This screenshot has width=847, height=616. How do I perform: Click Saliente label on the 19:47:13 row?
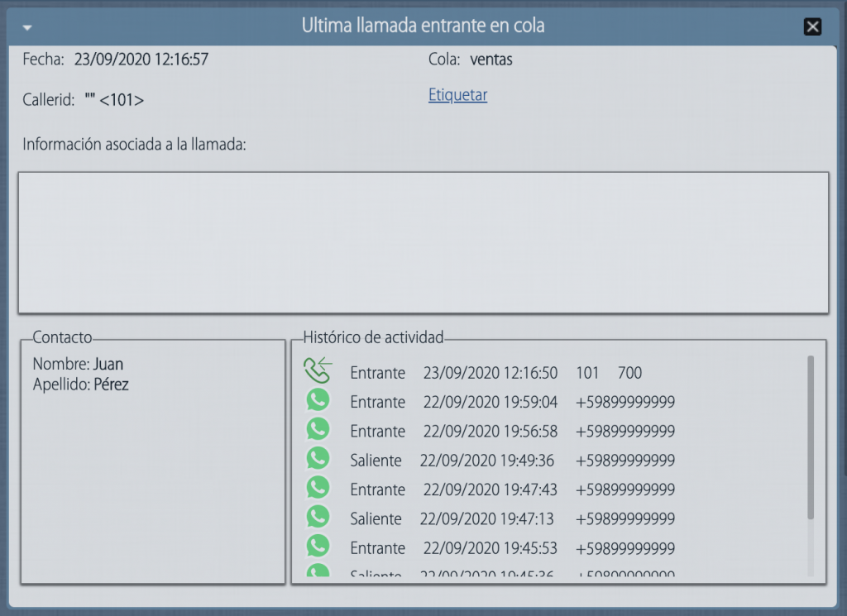pyautogui.click(x=376, y=518)
